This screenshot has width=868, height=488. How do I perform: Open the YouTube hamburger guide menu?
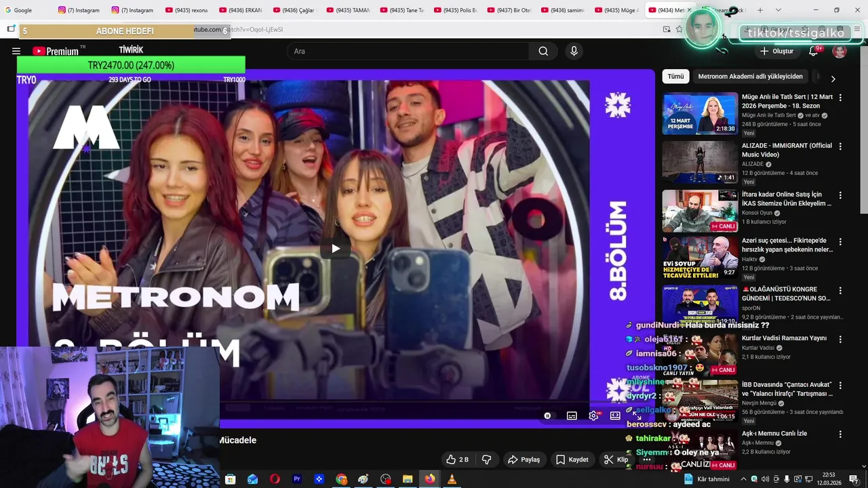point(16,51)
